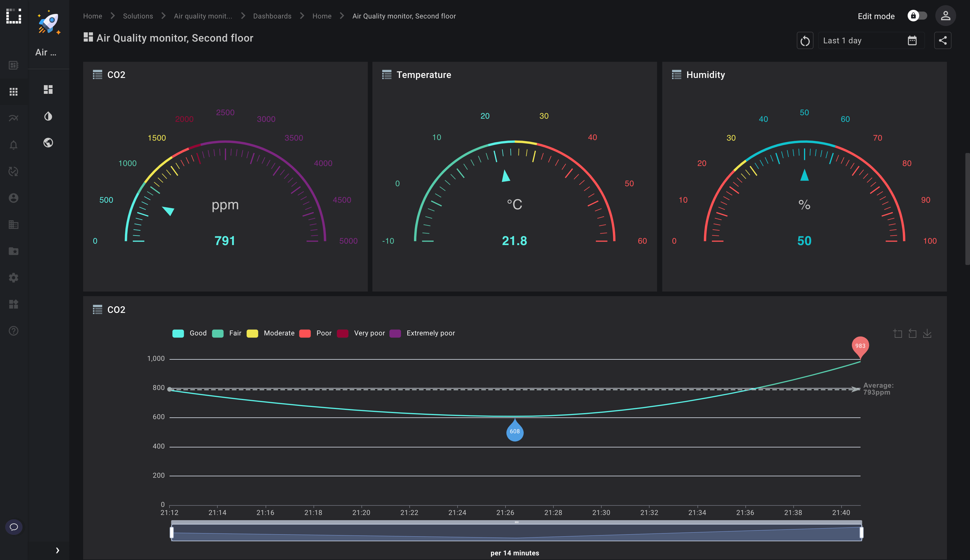Open the help question mark icon

point(14,331)
